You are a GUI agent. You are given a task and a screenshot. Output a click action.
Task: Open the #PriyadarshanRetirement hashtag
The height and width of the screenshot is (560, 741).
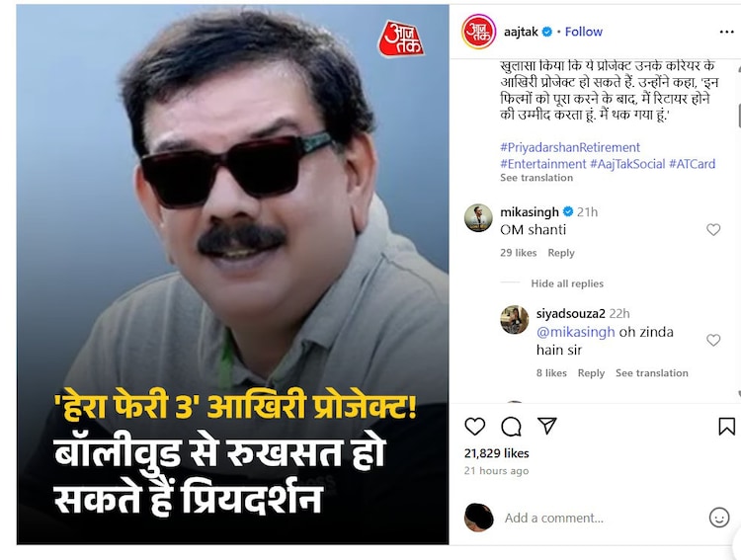(570, 147)
